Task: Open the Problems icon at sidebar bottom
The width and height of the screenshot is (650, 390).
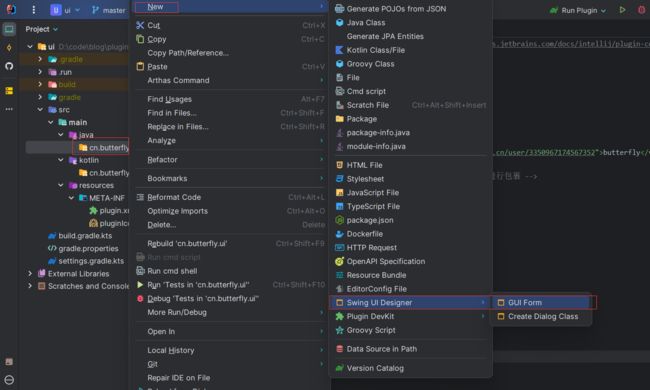Action: (x=9, y=380)
